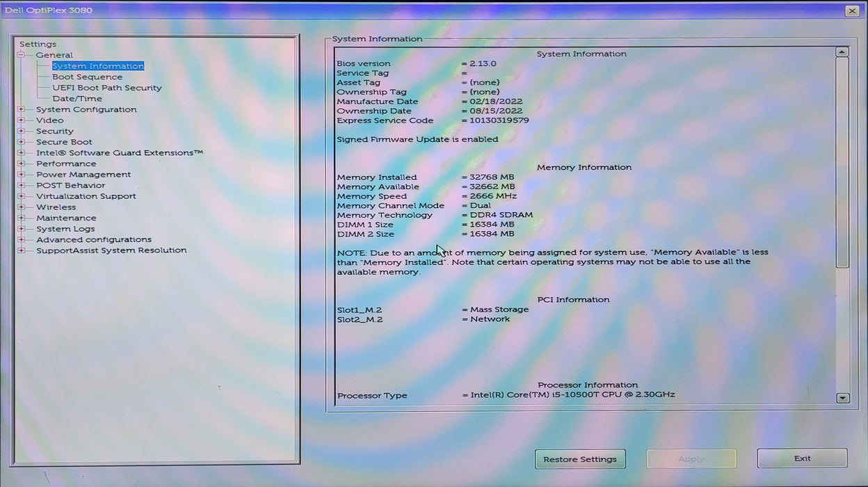Expand the Secure Boot plus icon
This screenshot has width=868, height=487.
point(22,142)
